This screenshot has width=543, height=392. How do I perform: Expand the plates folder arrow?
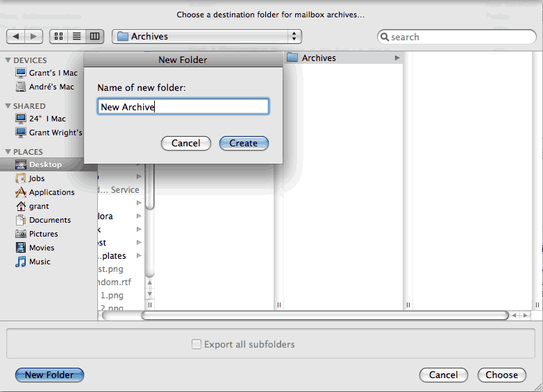point(139,256)
